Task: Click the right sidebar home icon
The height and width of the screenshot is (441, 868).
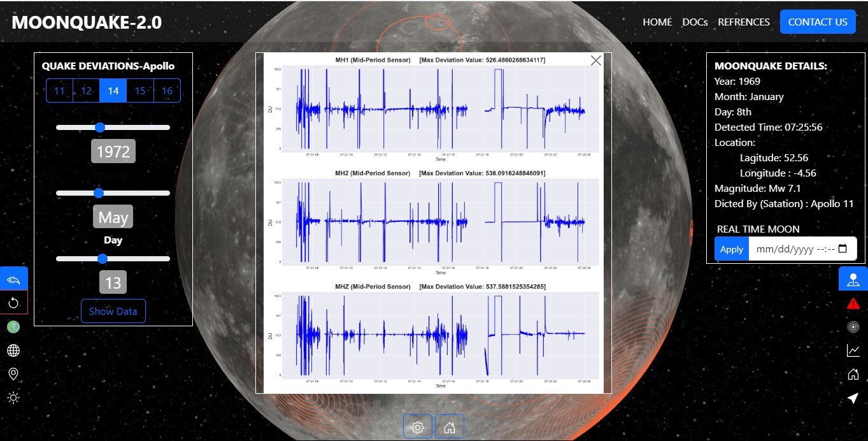Action: pyautogui.click(x=853, y=374)
